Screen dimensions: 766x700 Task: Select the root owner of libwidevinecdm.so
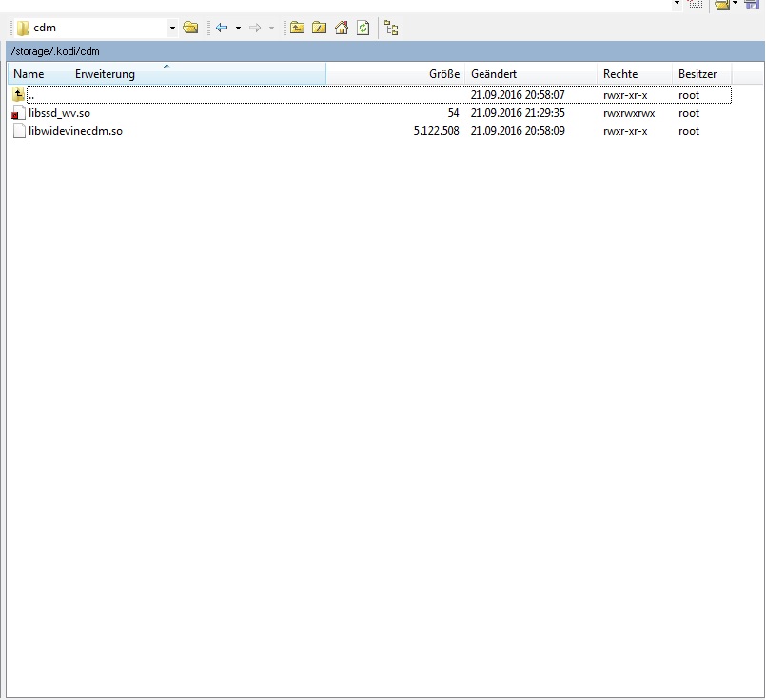689,132
